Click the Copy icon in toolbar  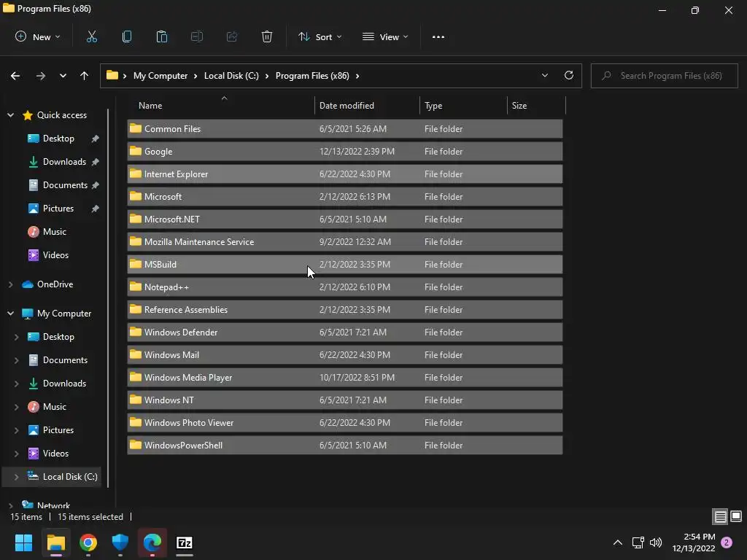click(x=127, y=36)
